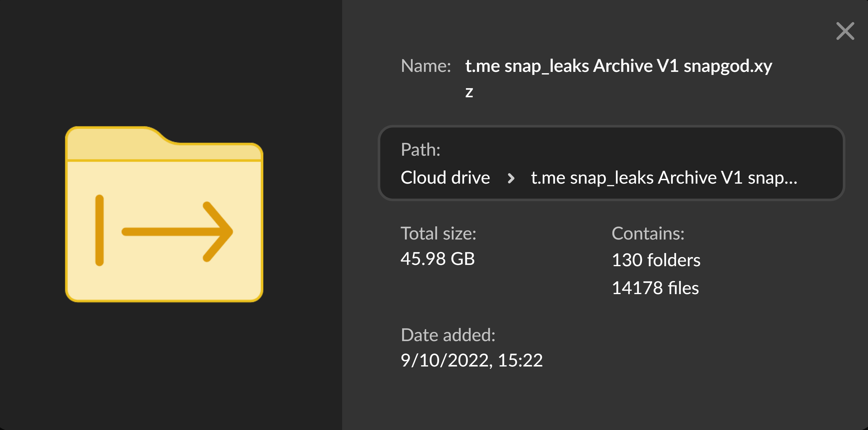868x430 pixels.
Task: Click the vertical bar in folder icon
Action: point(99,230)
